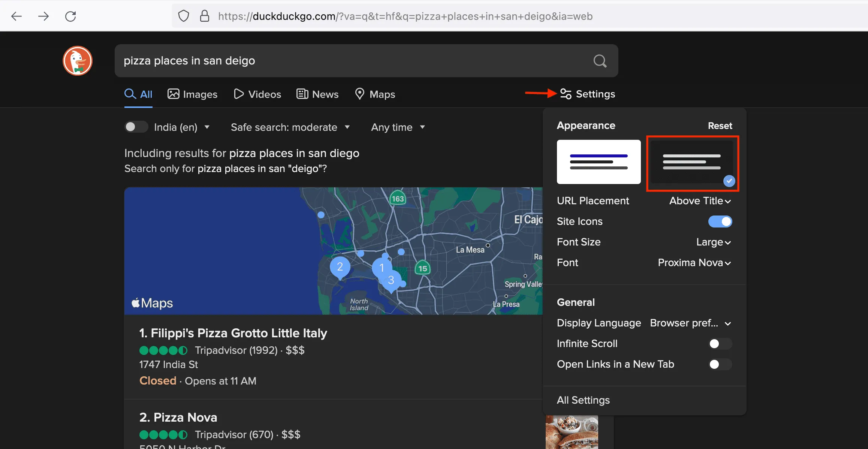This screenshot has width=868, height=449.
Task: Click Tripadvisor (1992) rating text
Action: [x=236, y=350]
